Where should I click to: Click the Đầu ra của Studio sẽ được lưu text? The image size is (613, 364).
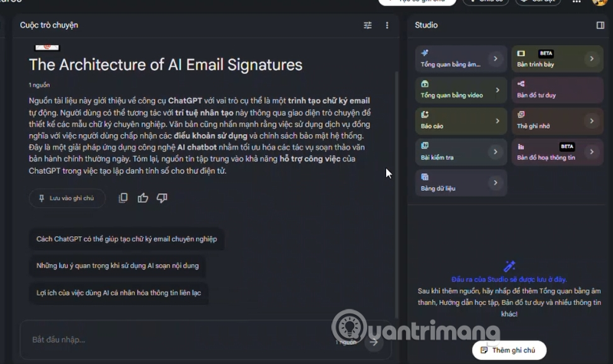tap(509, 280)
